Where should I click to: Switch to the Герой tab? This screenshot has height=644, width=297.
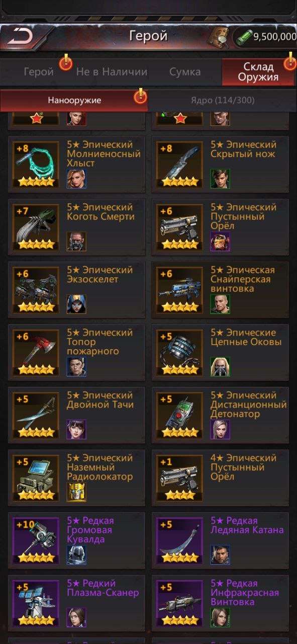[x=38, y=72]
